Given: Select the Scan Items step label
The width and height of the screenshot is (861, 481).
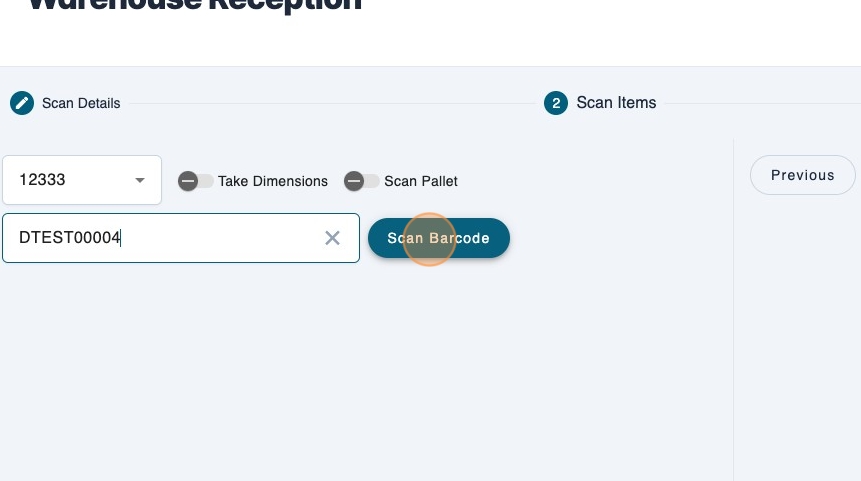Looking at the screenshot, I should click(x=616, y=103).
